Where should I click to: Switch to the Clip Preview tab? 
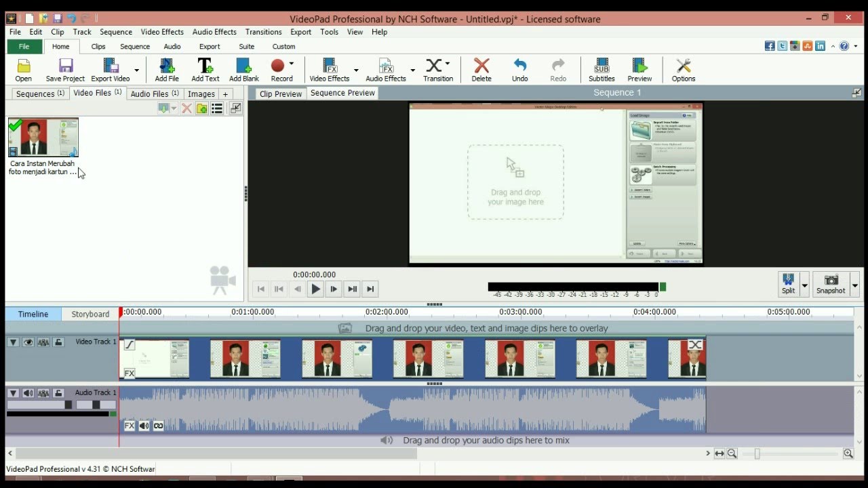coord(281,94)
